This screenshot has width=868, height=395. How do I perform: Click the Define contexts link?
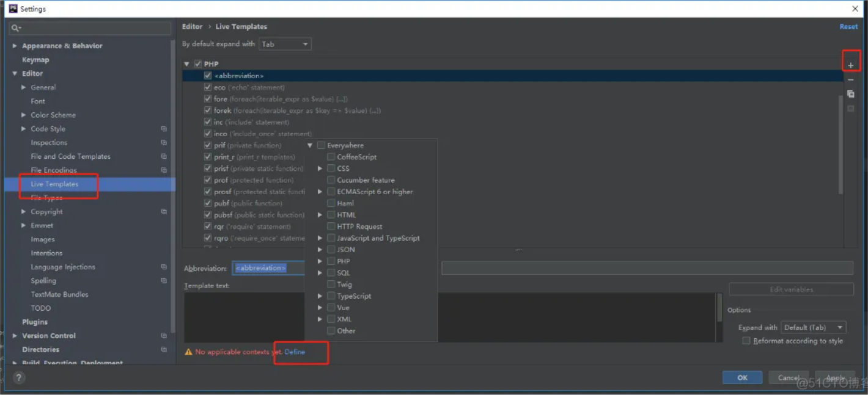tap(295, 352)
